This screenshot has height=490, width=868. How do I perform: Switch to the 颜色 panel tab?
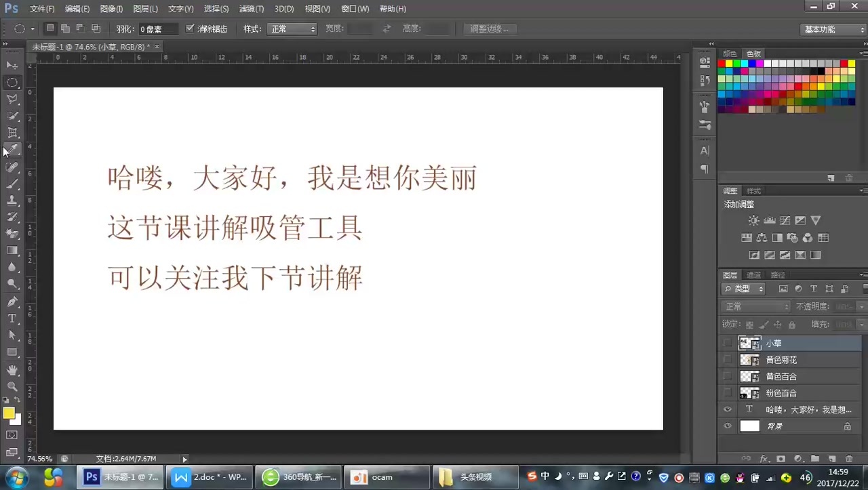pyautogui.click(x=730, y=54)
